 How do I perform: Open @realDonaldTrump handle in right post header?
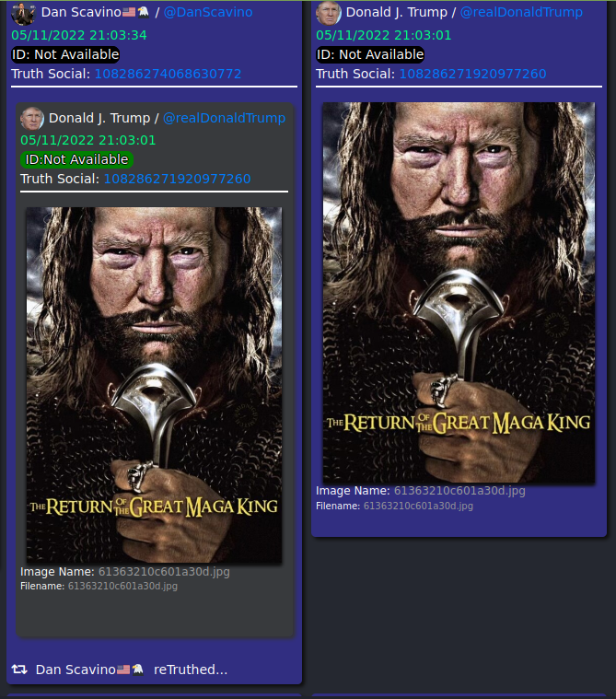(x=521, y=12)
